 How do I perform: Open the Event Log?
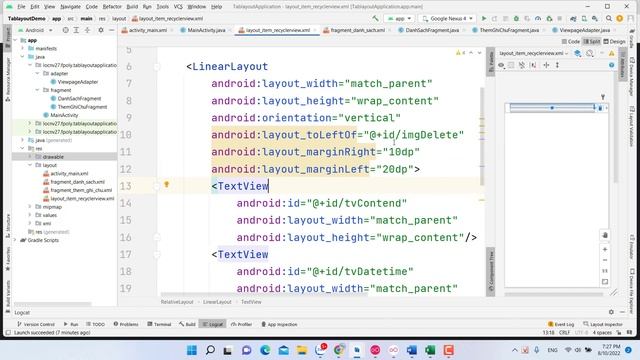click(x=561, y=324)
